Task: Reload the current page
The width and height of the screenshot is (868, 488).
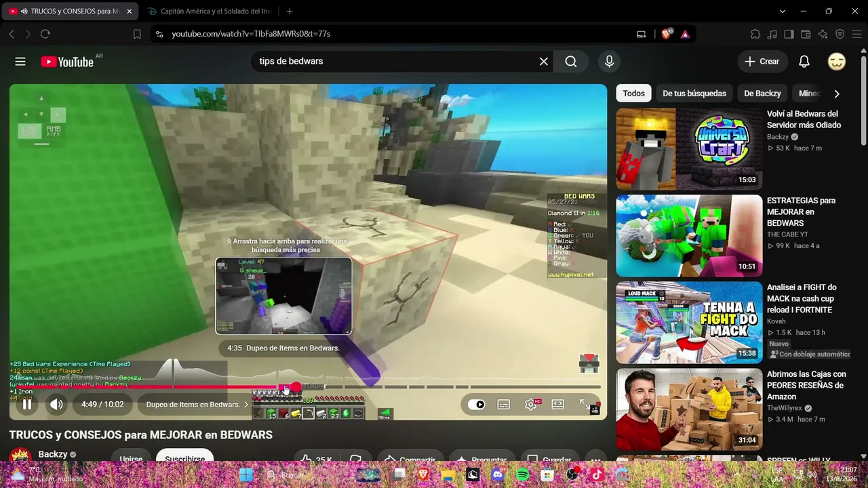Action: click(45, 34)
